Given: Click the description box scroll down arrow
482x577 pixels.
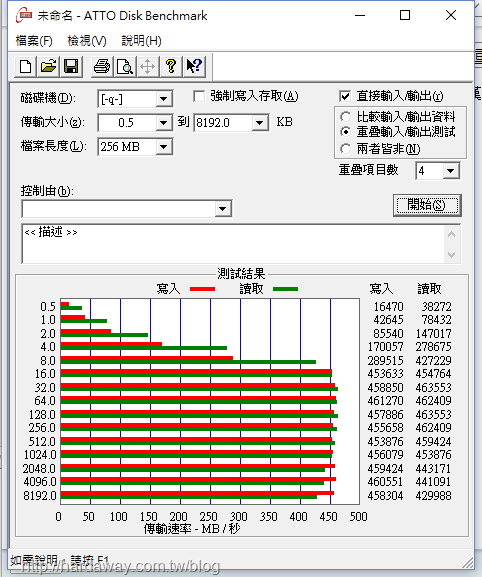Looking at the screenshot, I should point(452,254).
